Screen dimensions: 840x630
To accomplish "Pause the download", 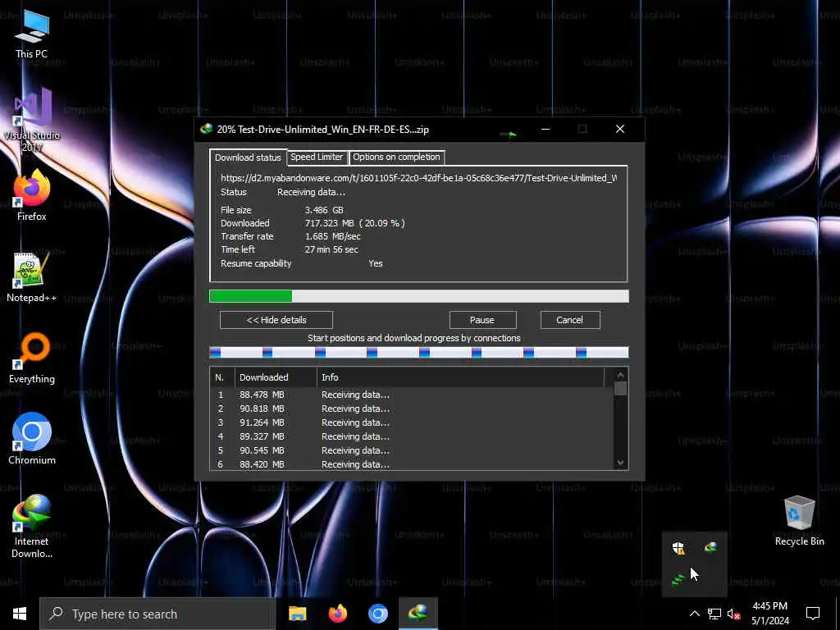I will [482, 320].
